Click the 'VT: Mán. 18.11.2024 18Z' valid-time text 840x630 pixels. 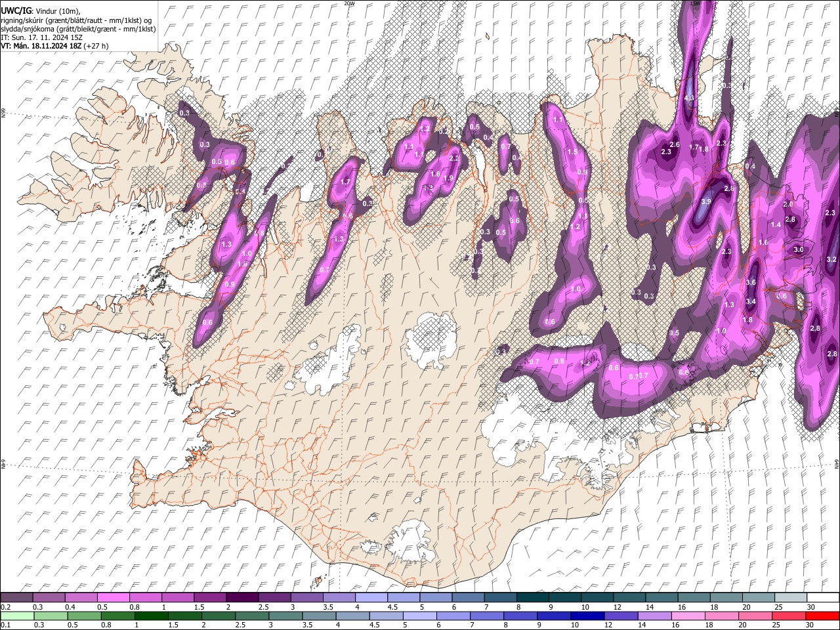coord(41,46)
